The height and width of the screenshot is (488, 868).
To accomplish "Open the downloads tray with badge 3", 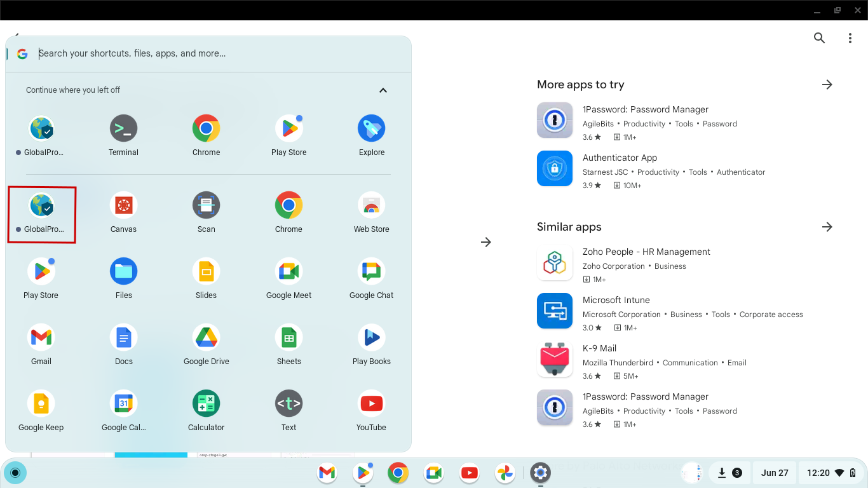I will (x=729, y=473).
